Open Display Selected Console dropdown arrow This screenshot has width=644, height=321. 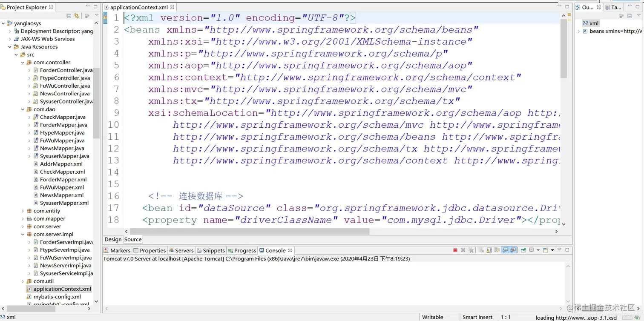538,250
